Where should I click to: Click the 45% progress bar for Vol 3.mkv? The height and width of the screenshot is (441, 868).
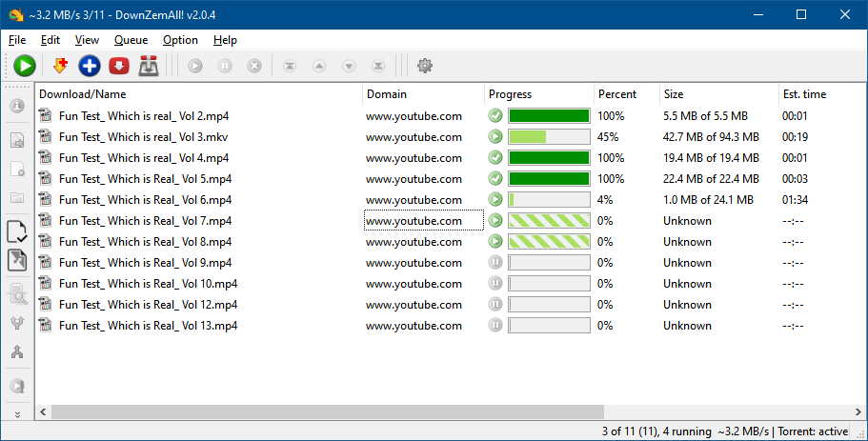click(549, 136)
